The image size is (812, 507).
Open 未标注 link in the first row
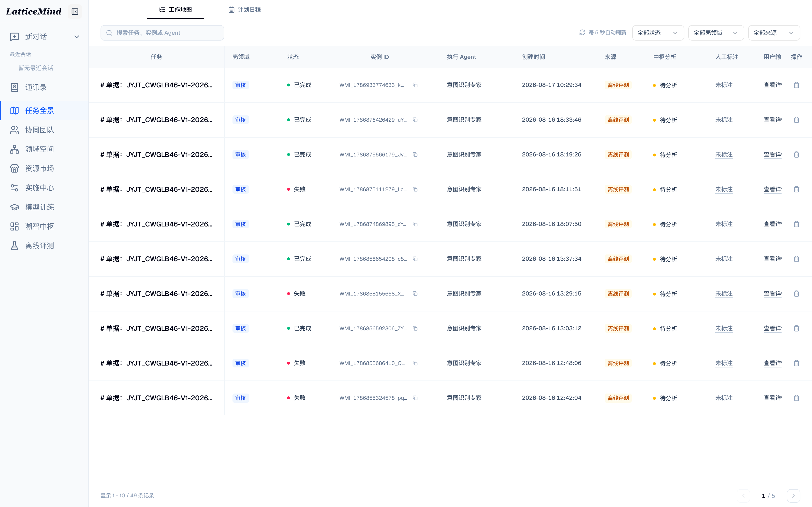pos(724,85)
